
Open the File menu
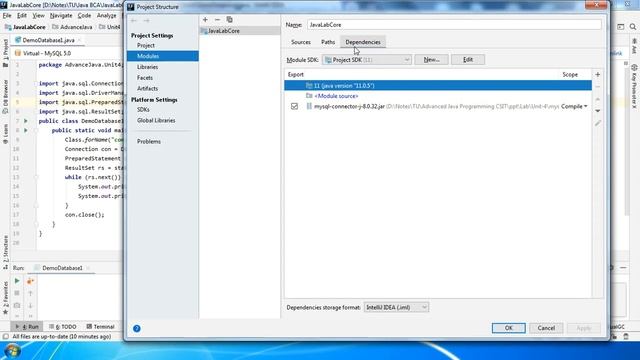click(7, 16)
